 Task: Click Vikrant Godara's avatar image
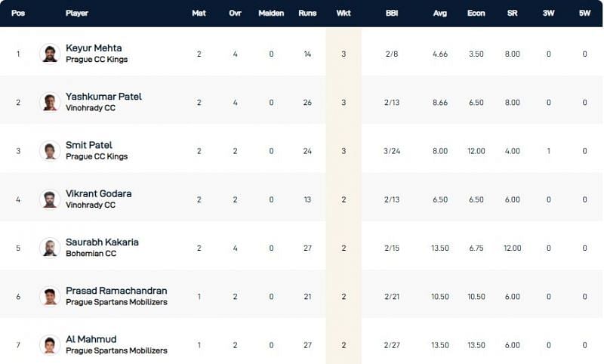click(50, 199)
